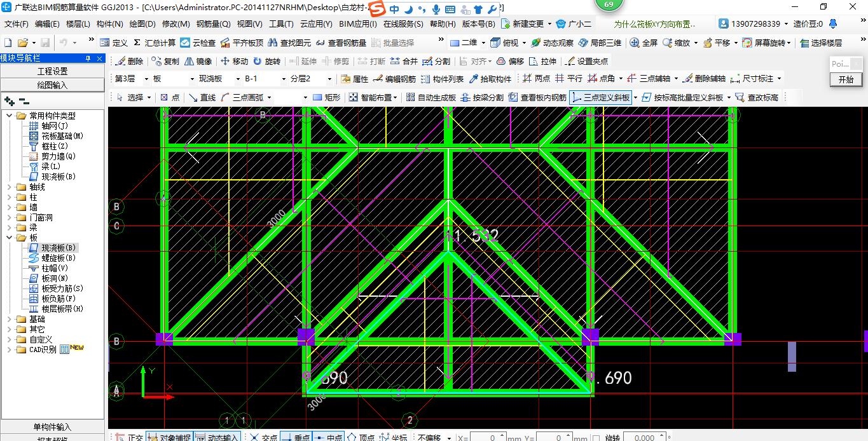Open 属性 properties panel
Screen dimensions: 868x441
354,79
